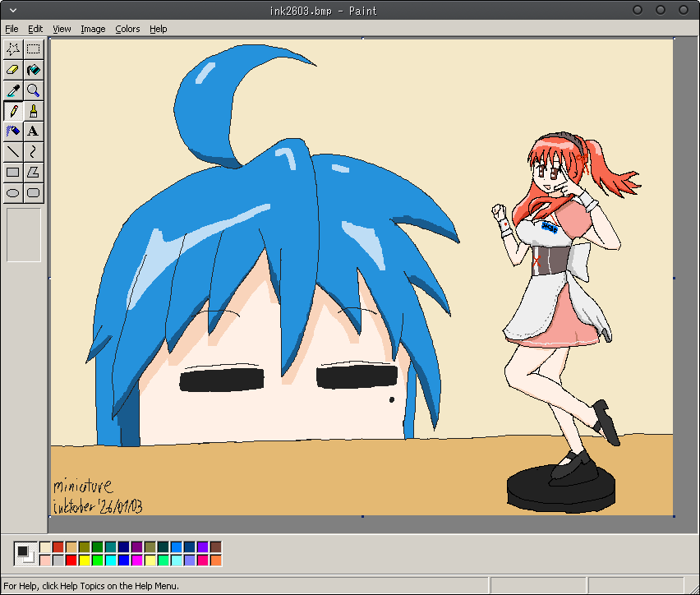Pick the Rectangle shape tool
This screenshot has width=700, height=595.
[x=13, y=173]
